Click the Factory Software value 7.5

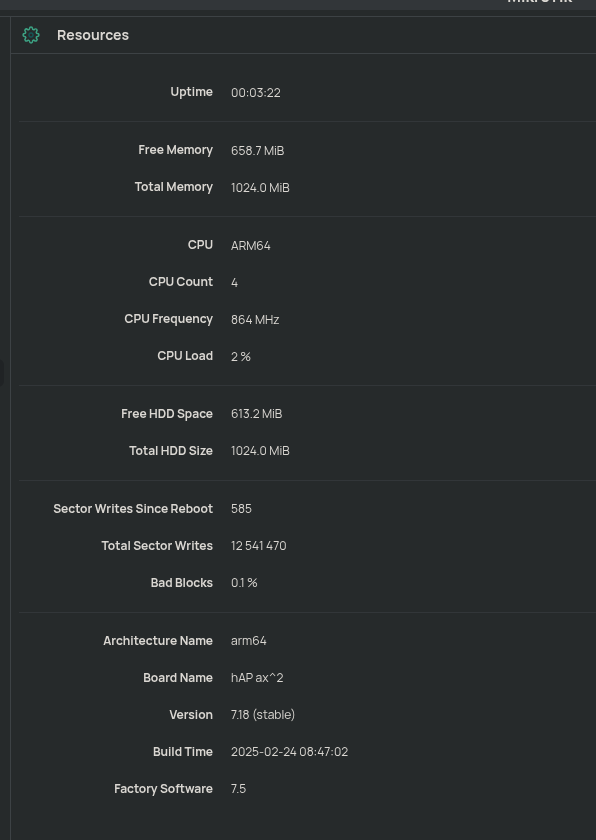tap(238, 788)
